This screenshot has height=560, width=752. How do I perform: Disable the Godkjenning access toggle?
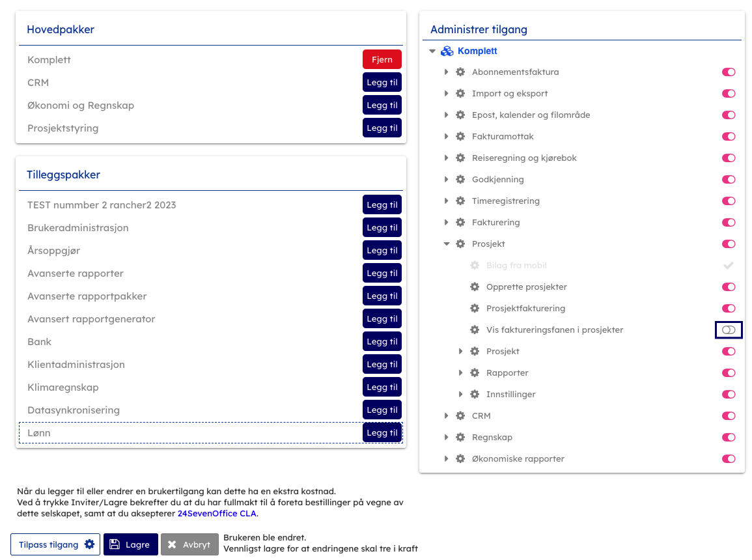point(729,180)
